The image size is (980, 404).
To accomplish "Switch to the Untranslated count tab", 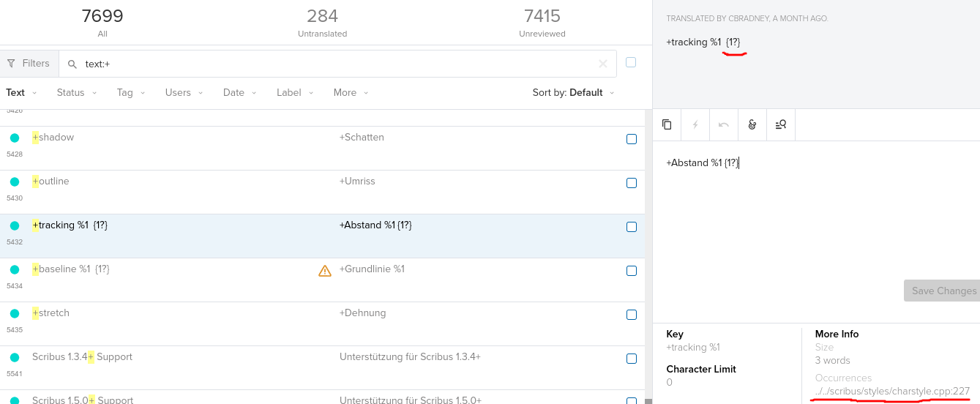I will (322, 22).
